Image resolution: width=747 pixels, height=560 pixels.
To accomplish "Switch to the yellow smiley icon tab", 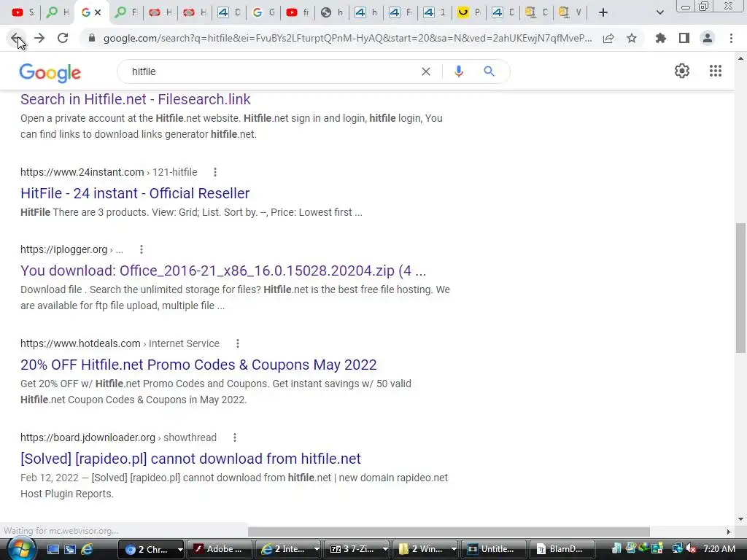I will click(x=469, y=12).
